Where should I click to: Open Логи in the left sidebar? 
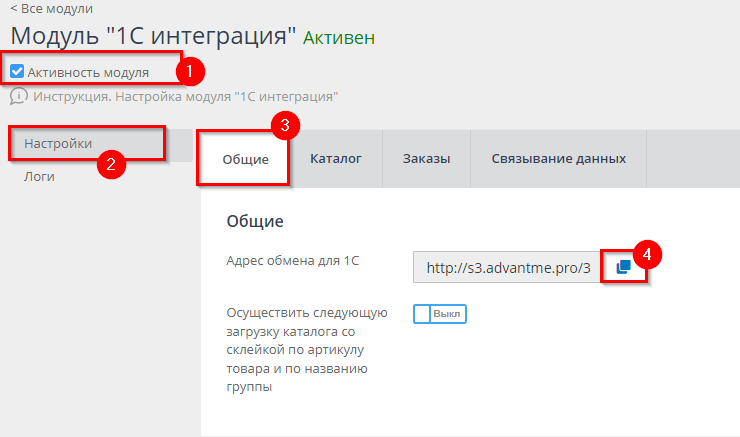39,177
